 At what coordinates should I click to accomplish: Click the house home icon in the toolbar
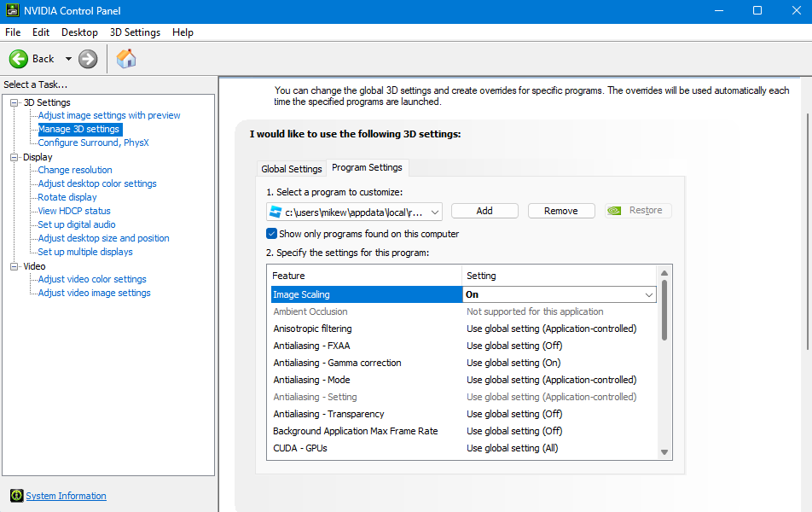(125, 59)
